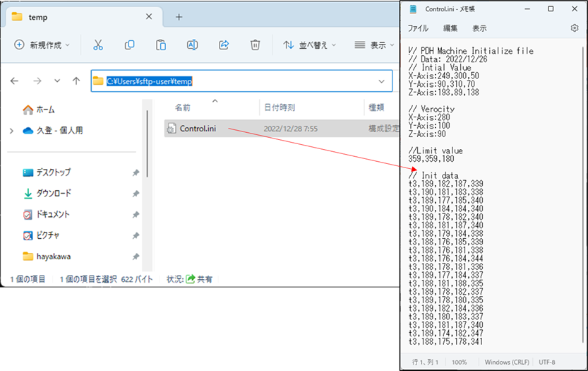This screenshot has width=588, height=371.
Task: Open the hayakawa folder in sidebar
Action: tap(53, 256)
